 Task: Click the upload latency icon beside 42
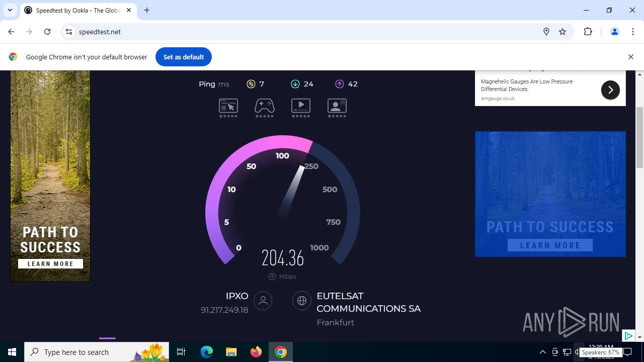click(x=339, y=84)
